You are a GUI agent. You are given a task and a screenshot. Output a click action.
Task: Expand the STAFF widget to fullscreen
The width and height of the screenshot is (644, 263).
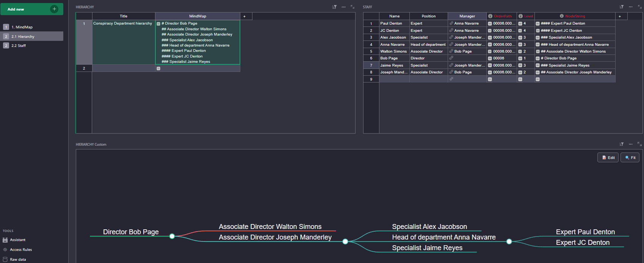(x=640, y=7)
